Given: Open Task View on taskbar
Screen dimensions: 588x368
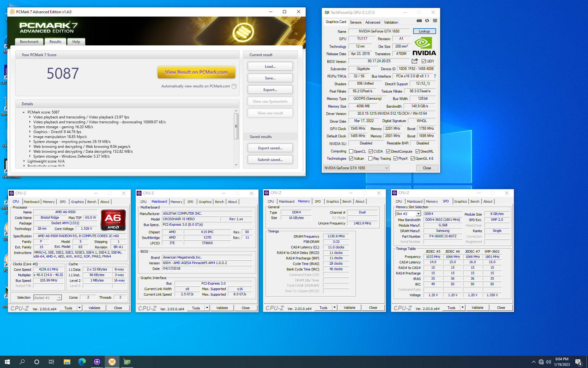Looking at the screenshot, I should tap(51, 362).
